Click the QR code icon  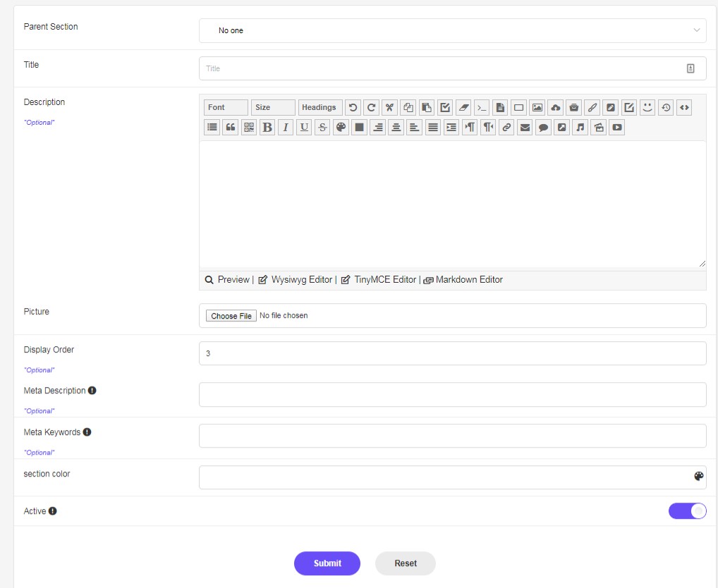tap(249, 127)
